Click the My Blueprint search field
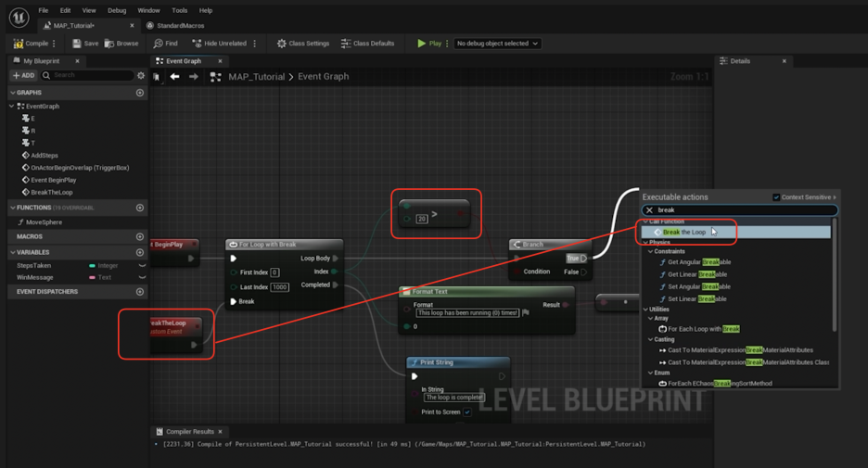 87,75
